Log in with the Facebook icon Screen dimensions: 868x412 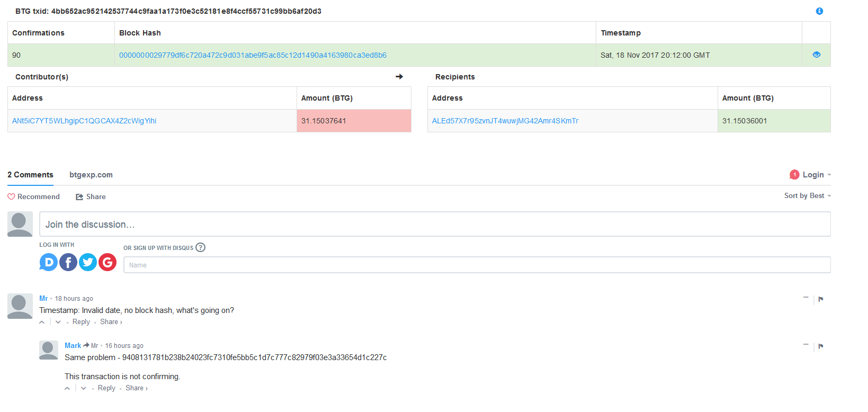(x=68, y=262)
